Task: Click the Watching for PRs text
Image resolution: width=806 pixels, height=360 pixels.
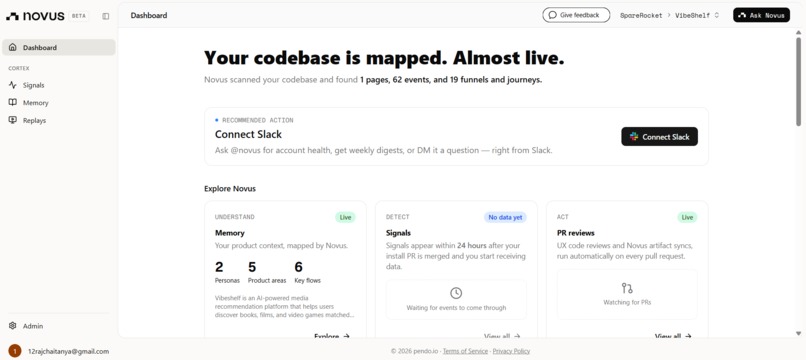Action: click(627, 302)
